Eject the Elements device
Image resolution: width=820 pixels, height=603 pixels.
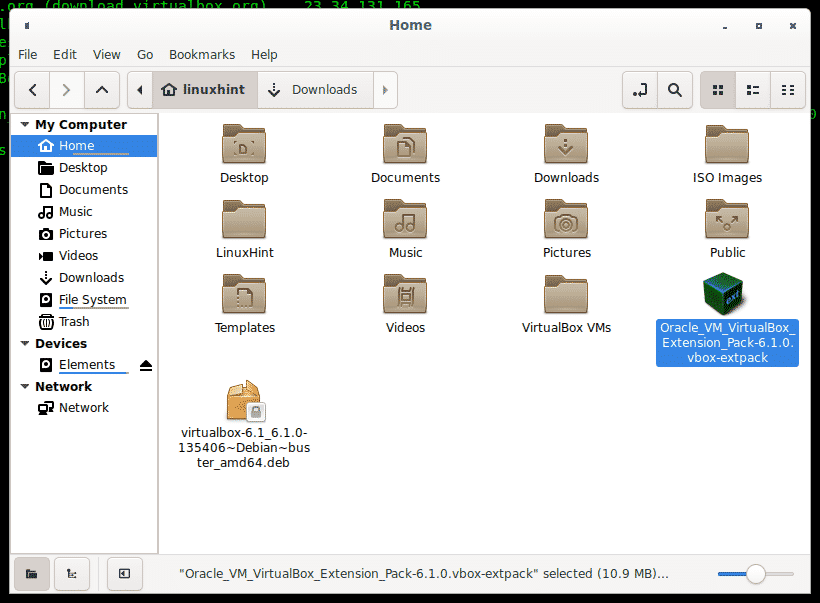tap(146, 366)
